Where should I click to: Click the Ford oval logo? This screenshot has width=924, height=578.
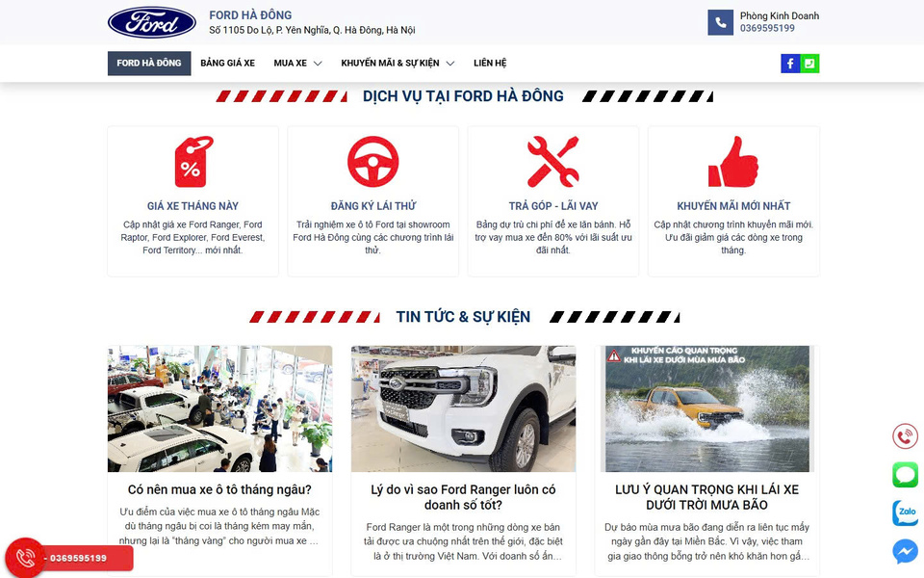pos(151,22)
